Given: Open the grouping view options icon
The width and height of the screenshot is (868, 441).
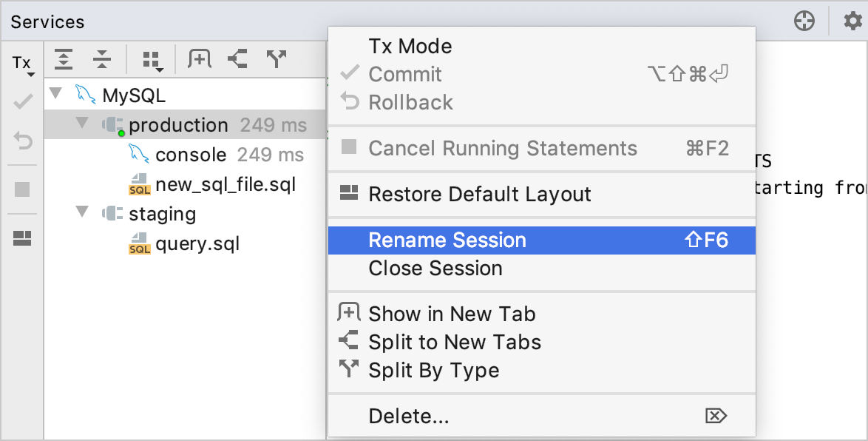Looking at the screenshot, I should pyautogui.click(x=150, y=58).
